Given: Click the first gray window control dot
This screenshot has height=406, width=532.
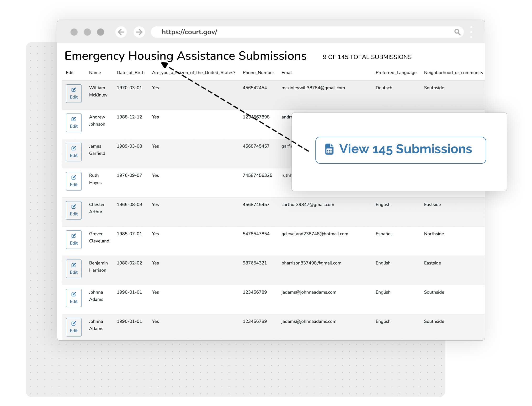Looking at the screenshot, I should pos(74,32).
